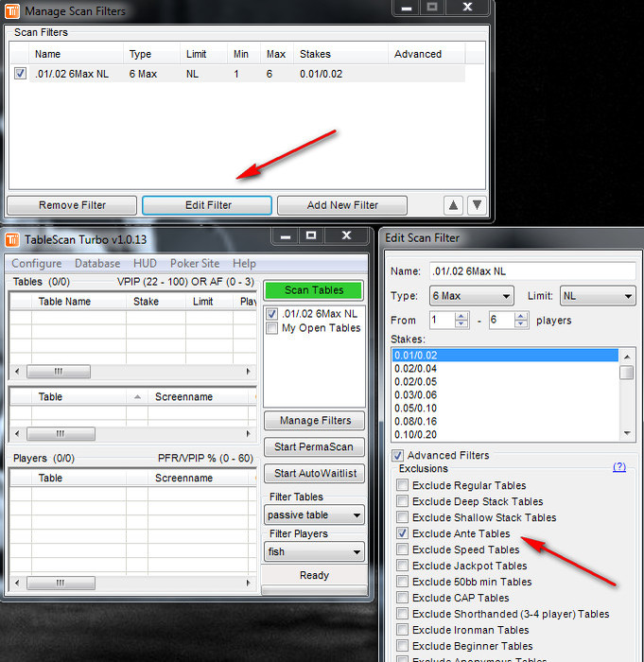Select the 0.03/0.06 stakes entry
Viewport: 644px width, 662px height.
pyautogui.click(x=505, y=394)
